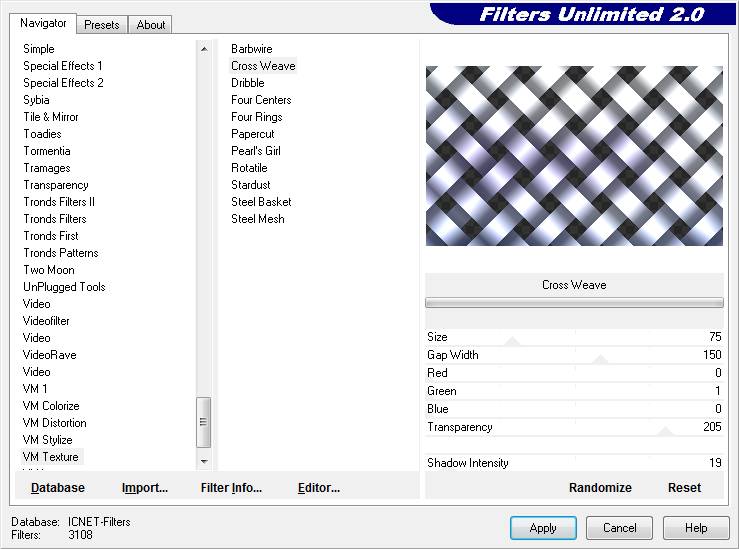739x549 pixels.
Task: Open the filter Editor...
Action: point(319,488)
